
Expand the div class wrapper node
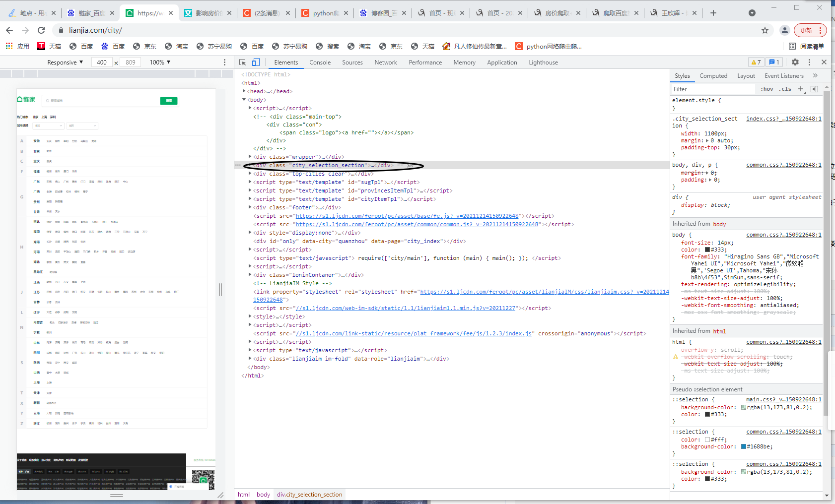(250, 157)
